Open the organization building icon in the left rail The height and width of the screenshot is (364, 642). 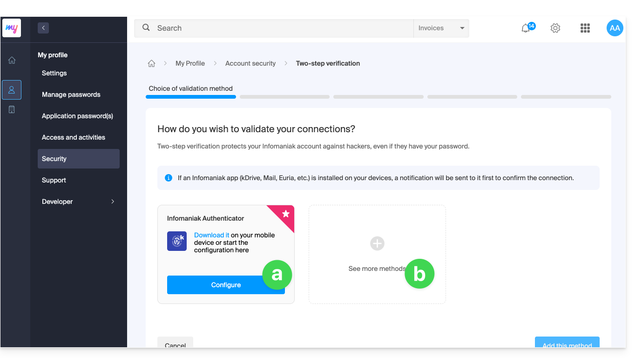coord(12,109)
